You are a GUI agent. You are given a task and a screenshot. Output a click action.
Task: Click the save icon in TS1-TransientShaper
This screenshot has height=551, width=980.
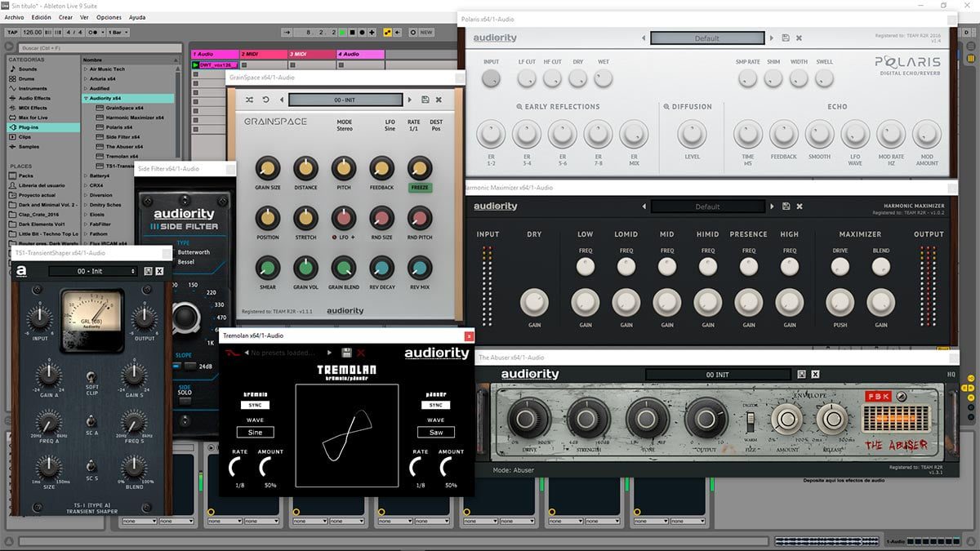[148, 271]
